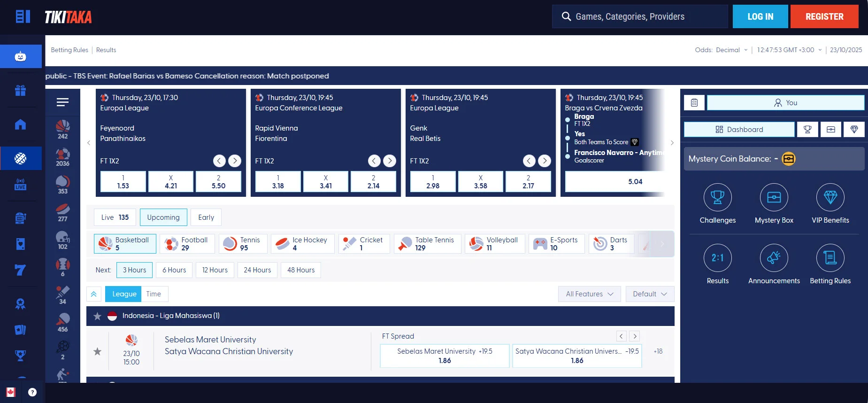Select the ice hockey icon with 277 events
The image size is (868, 403).
coord(63,212)
